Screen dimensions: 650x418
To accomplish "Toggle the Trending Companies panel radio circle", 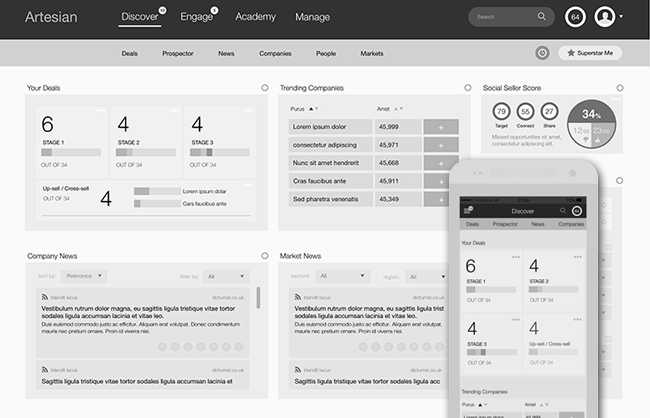I will pyautogui.click(x=467, y=88).
